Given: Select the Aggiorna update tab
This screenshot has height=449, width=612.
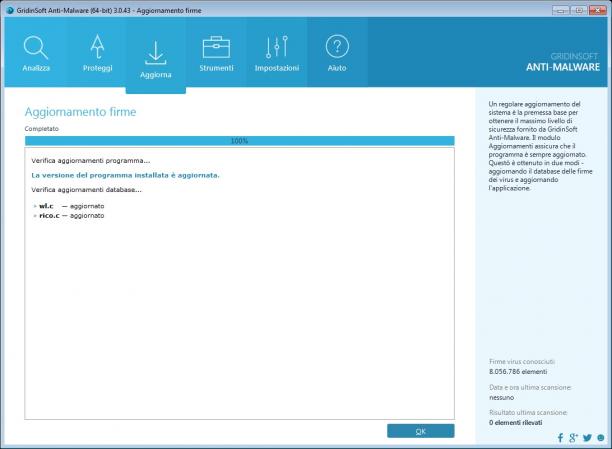Looking at the screenshot, I should point(156,57).
